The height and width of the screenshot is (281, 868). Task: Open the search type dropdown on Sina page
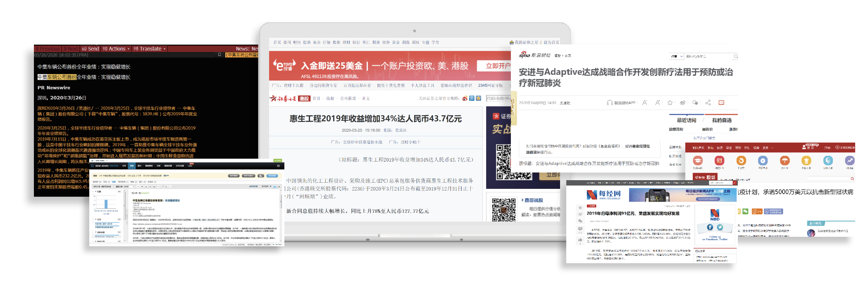[676, 56]
